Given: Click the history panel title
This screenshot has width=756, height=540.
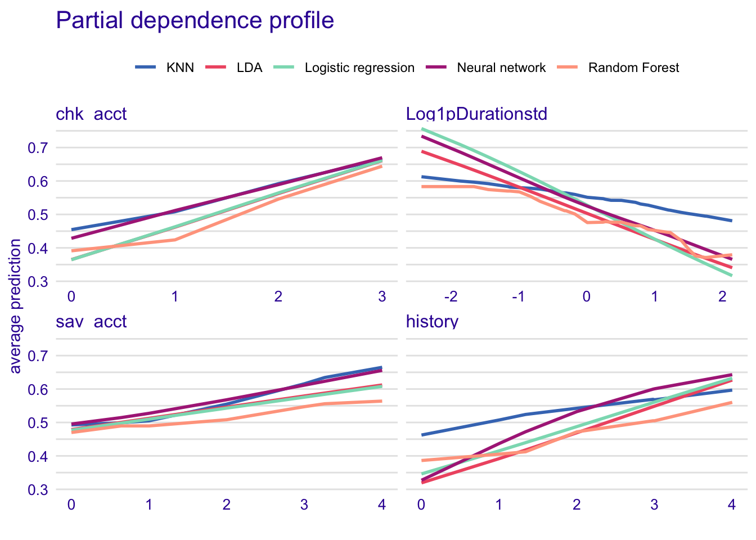Looking at the screenshot, I should (432, 322).
